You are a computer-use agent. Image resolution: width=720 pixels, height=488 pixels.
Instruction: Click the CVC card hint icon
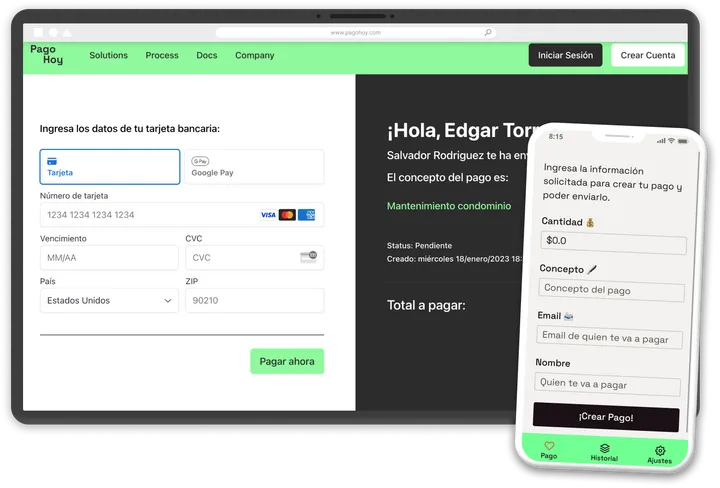309,257
